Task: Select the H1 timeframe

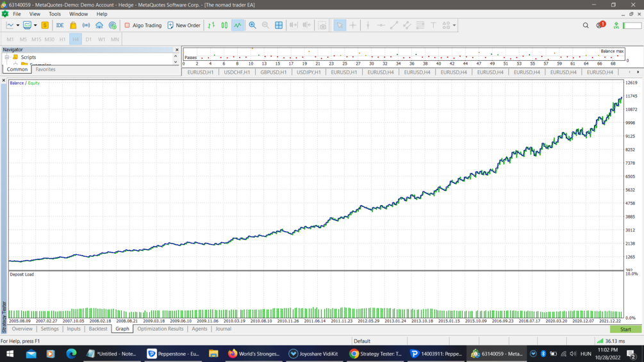Action: pyautogui.click(x=62, y=39)
